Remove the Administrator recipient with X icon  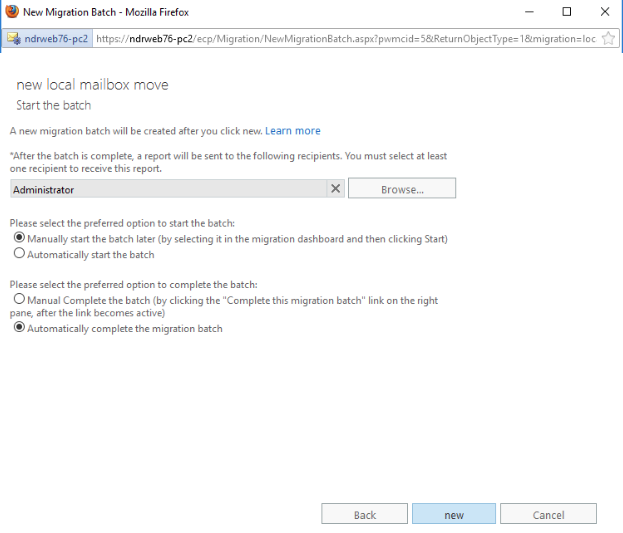click(336, 188)
